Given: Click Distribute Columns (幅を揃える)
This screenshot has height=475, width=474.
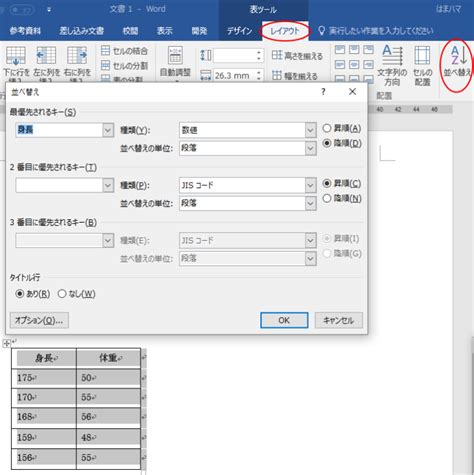Looking at the screenshot, I should (x=294, y=76).
